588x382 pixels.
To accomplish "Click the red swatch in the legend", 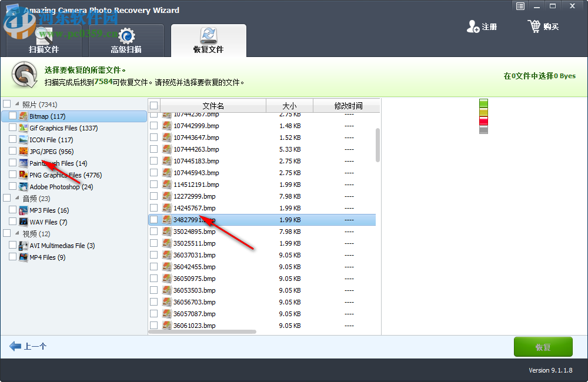I will [x=483, y=120].
